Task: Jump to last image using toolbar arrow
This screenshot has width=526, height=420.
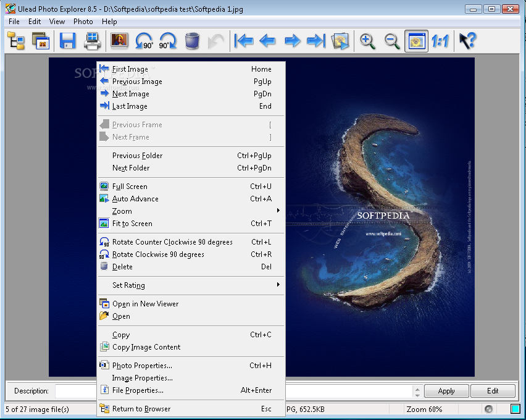Action: coord(316,41)
